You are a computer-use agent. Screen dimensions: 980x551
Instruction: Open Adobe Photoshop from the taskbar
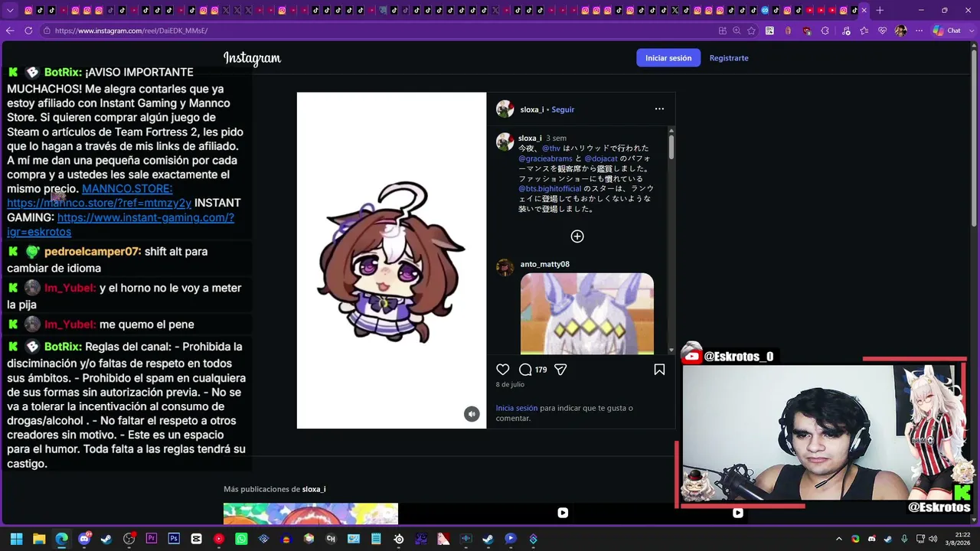(x=174, y=539)
